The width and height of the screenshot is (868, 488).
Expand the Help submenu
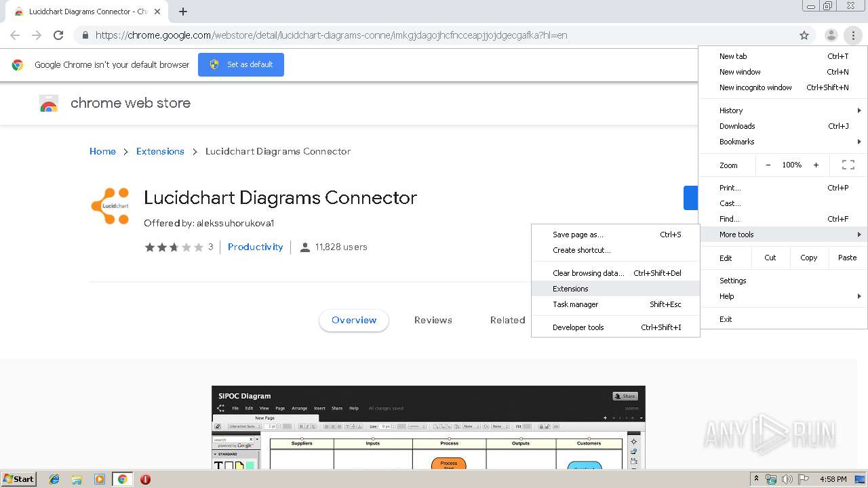pos(783,296)
